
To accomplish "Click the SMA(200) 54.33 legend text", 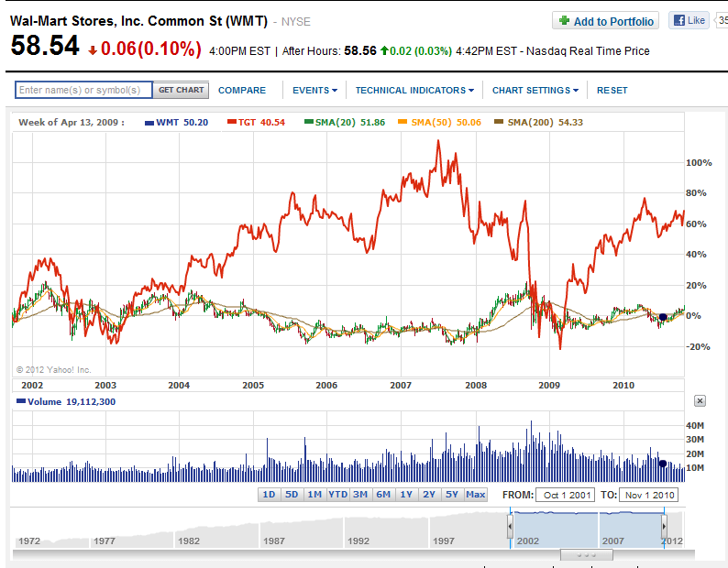I will [545, 123].
